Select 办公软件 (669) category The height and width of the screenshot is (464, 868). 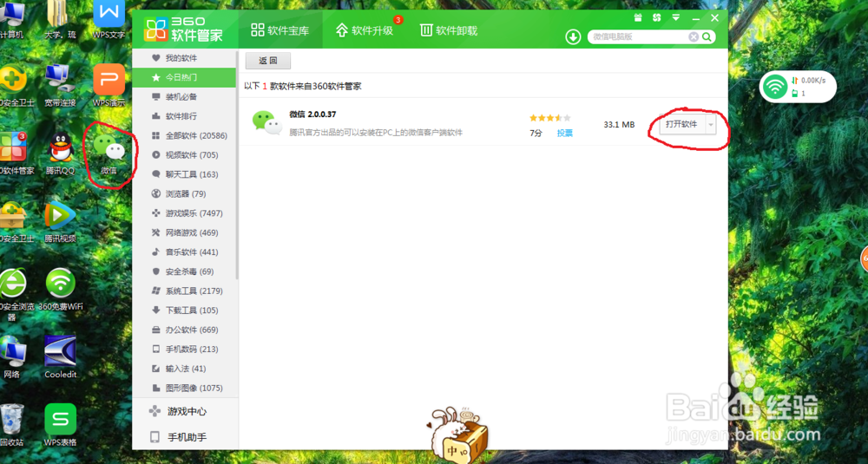(184, 330)
